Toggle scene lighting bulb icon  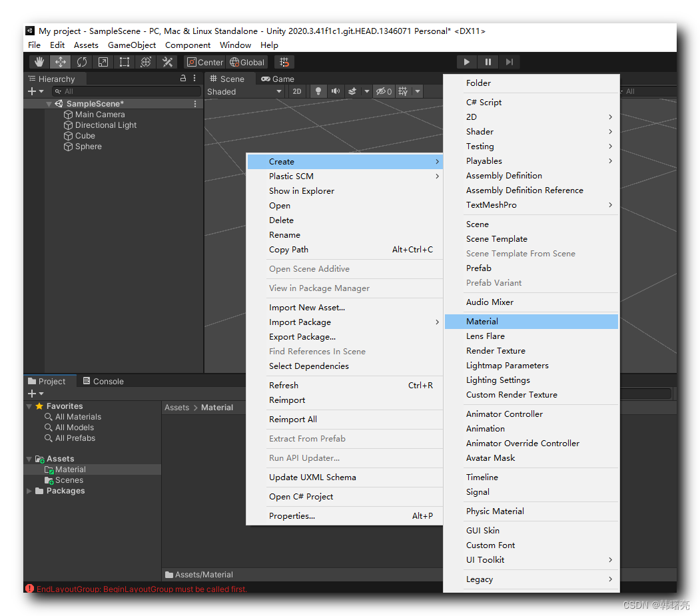[318, 91]
